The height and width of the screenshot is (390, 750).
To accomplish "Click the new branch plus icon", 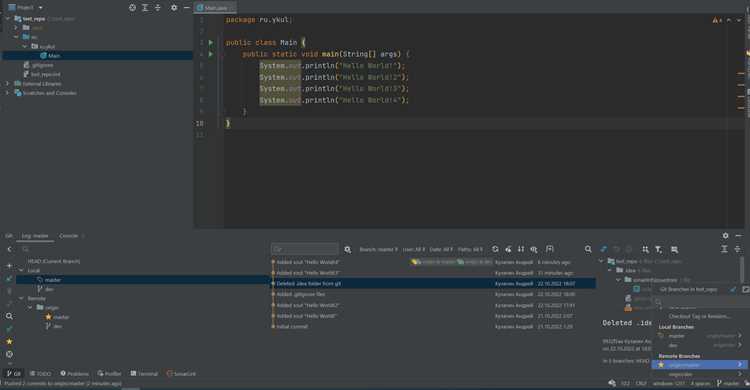I will point(9,266).
